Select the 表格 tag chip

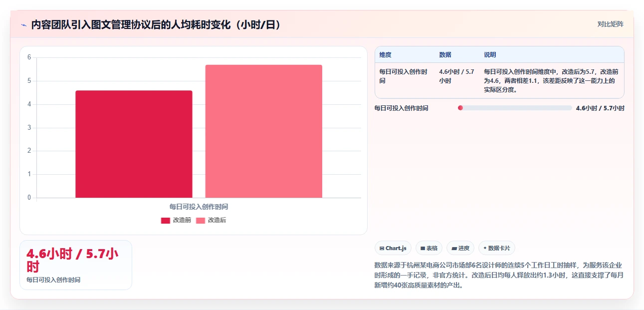pos(429,248)
